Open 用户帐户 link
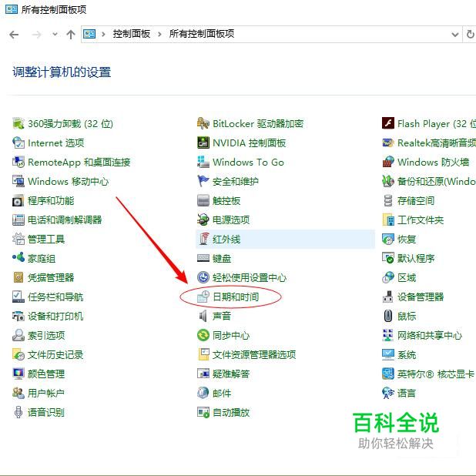Viewport: 476px width, 476px height. coord(46,393)
